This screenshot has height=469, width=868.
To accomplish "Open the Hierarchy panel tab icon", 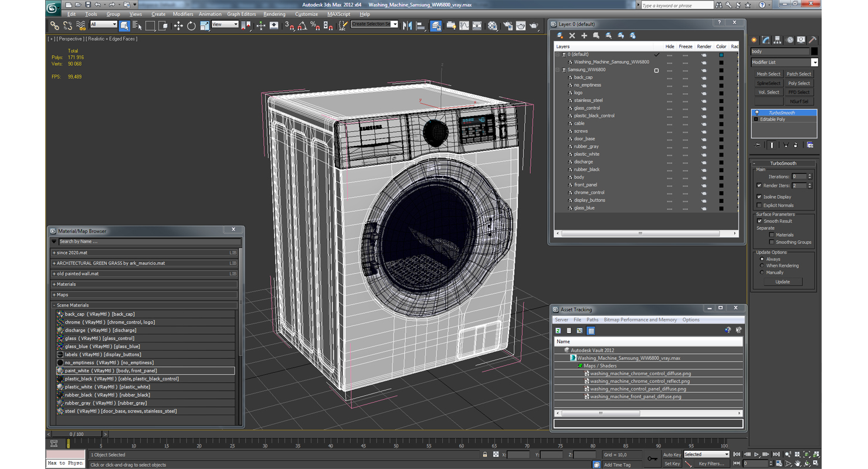I will coord(778,40).
